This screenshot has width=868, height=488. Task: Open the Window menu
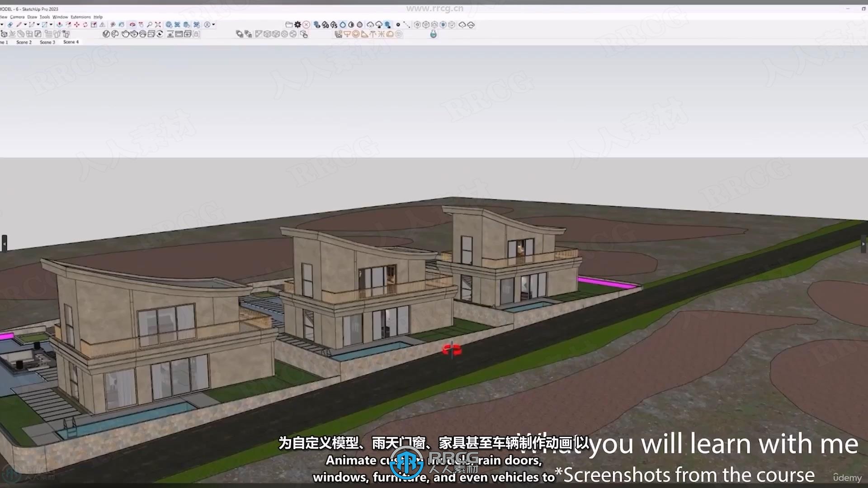tap(60, 17)
